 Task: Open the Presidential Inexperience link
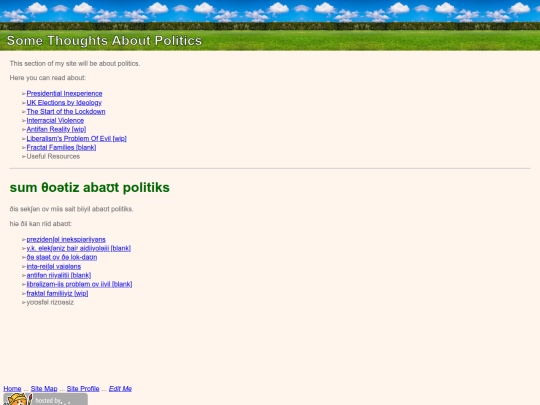[64, 93]
